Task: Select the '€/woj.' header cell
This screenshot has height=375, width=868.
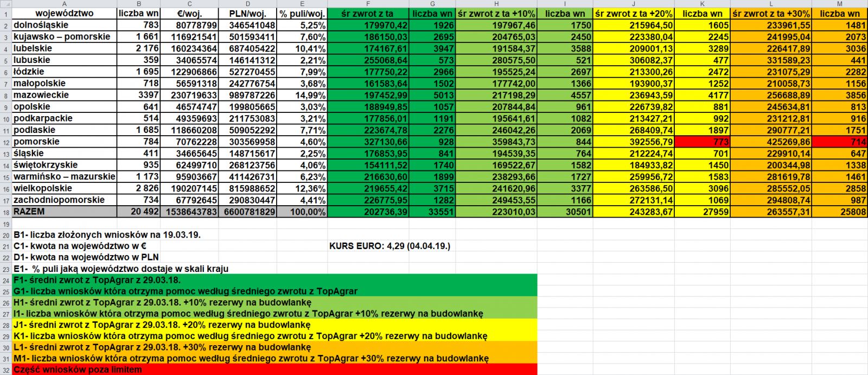Action: coord(189,14)
